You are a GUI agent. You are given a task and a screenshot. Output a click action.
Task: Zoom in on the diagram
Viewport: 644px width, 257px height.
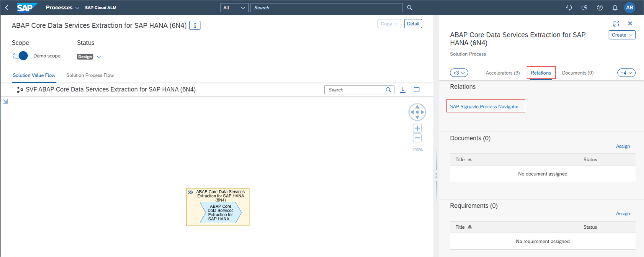(x=417, y=128)
